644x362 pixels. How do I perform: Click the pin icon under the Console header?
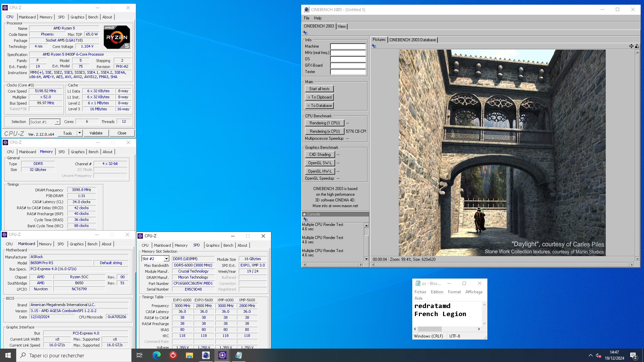click(x=305, y=219)
